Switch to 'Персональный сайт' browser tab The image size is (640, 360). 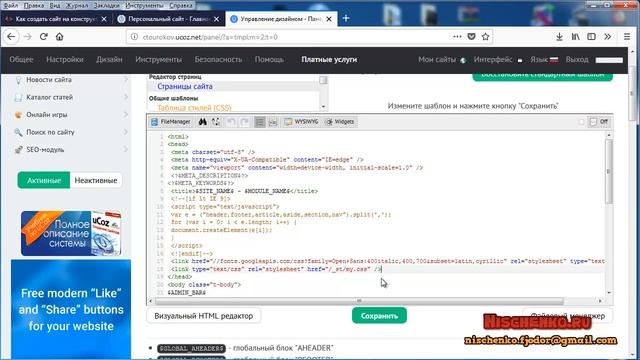pos(169,19)
